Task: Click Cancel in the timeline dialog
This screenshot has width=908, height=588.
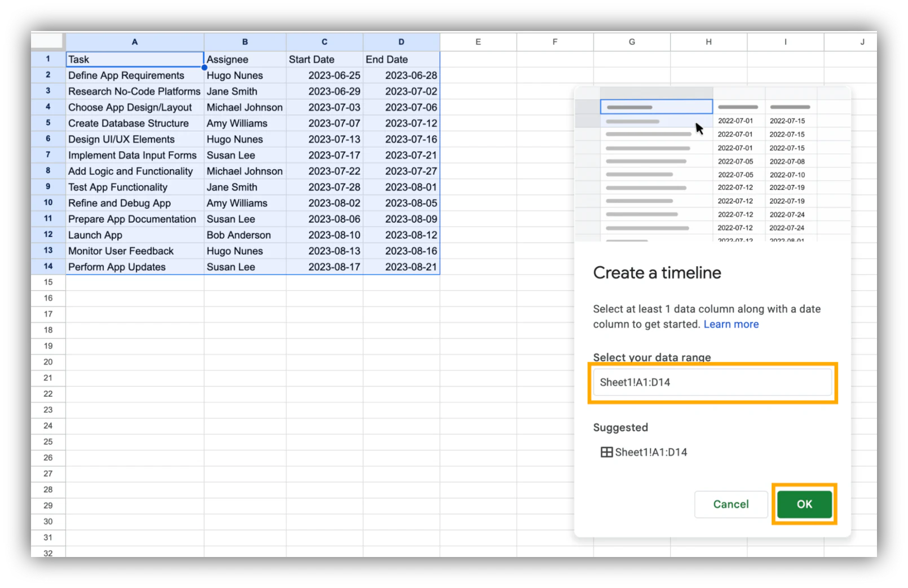Action: pos(731,504)
